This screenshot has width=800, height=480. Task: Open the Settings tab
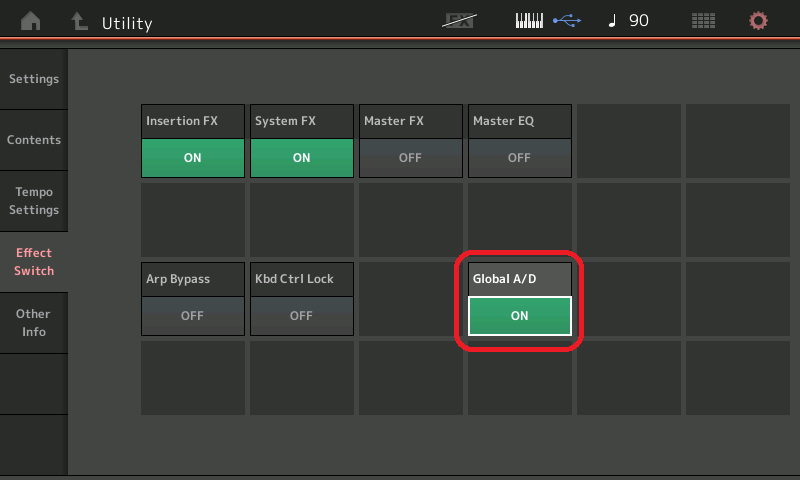click(x=34, y=79)
